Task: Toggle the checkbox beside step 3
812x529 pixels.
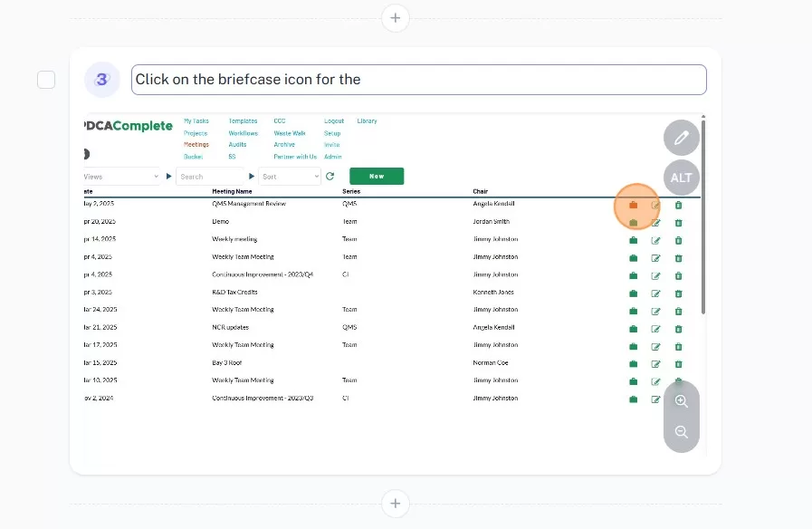Action: point(46,80)
